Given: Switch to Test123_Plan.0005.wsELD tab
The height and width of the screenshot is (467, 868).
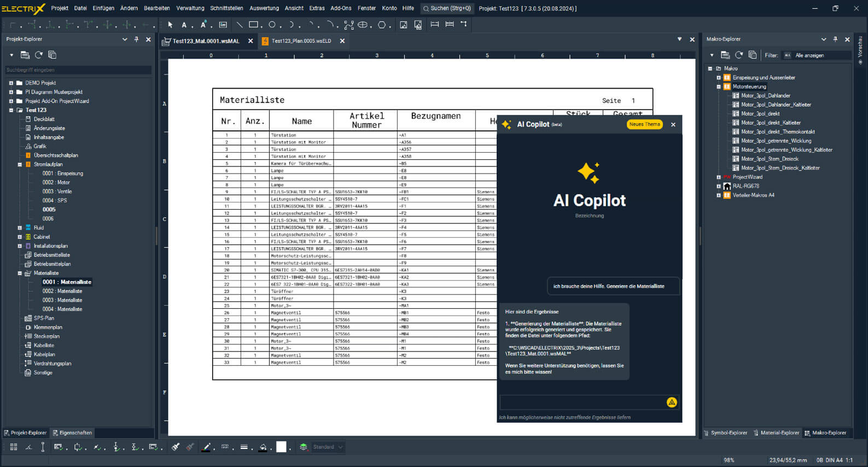Looking at the screenshot, I should [x=301, y=41].
